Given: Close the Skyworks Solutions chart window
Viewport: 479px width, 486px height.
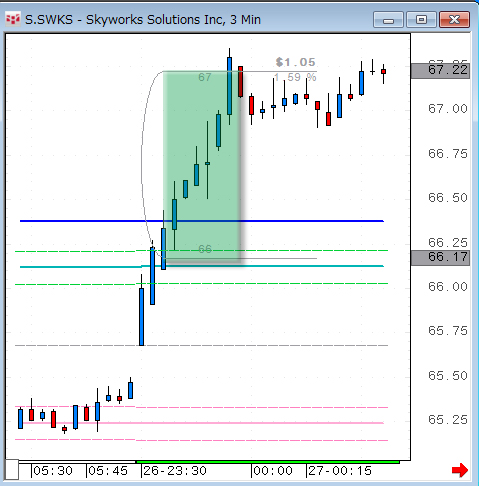Looking at the screenshot, I should tap(455, 20).
